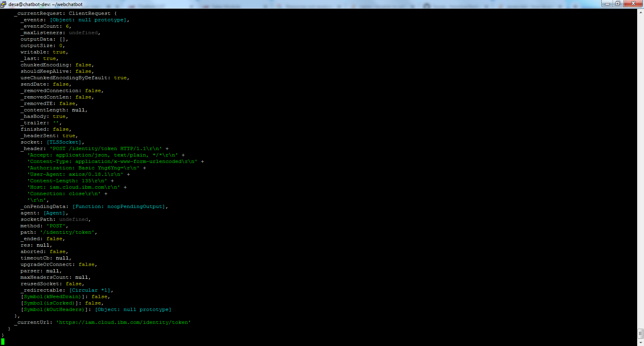
Task: Click the "method: 'POST'," line
Action: pyautogui.click(x=44, y=226)
